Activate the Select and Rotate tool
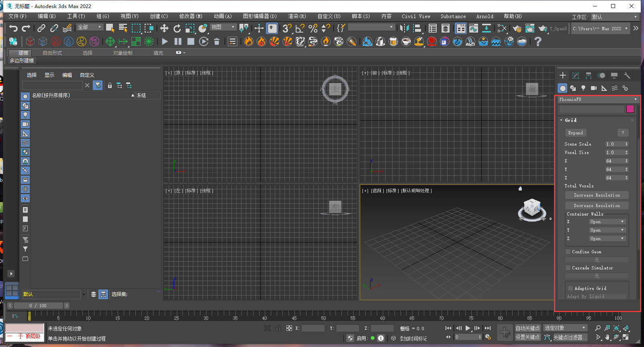Image resolution: width=644 pixels, height=347 pixels. coord(177,28)
